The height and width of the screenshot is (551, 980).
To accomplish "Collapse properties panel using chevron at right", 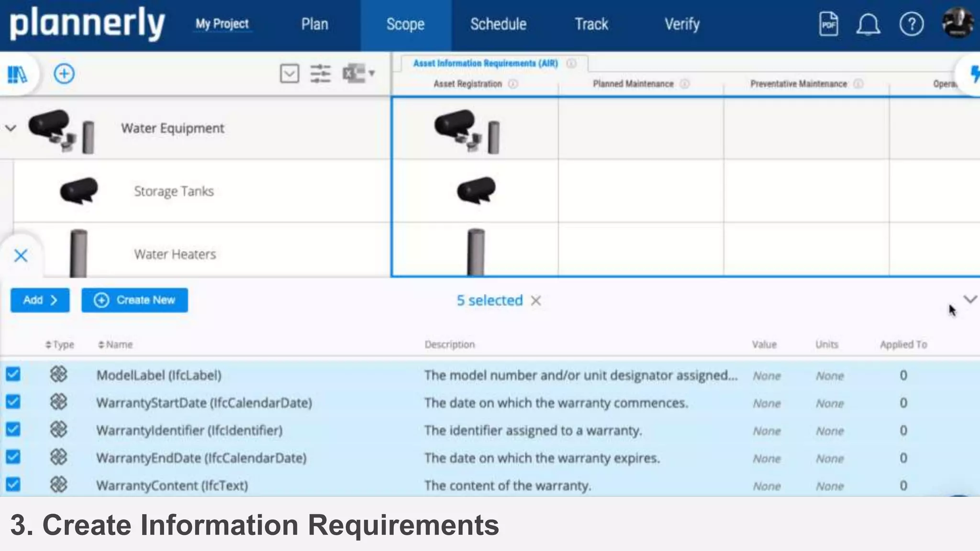I will click(969, 299).
